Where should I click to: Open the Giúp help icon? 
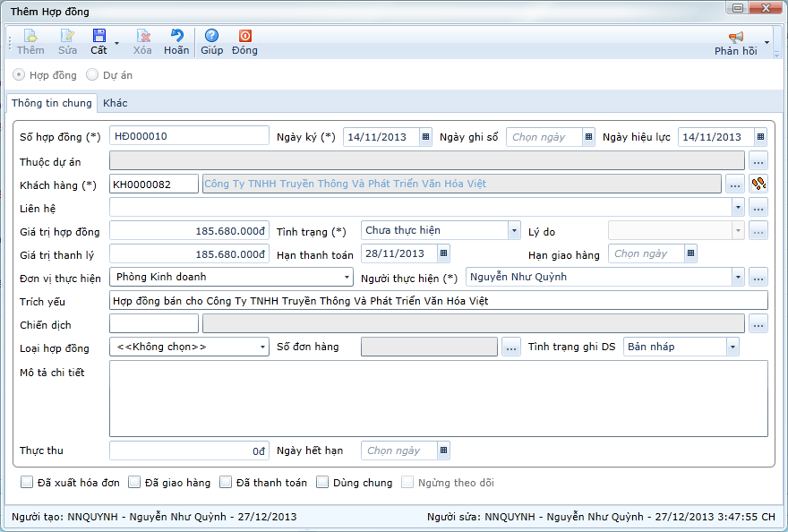pyautogui.click(x=211, y=37)
